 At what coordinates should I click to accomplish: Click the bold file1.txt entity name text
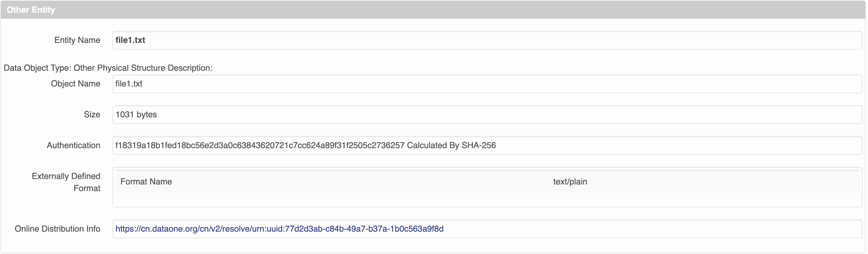point(130,40)
